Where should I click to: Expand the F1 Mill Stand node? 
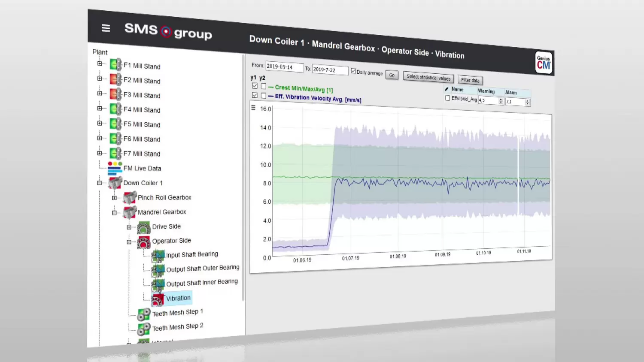100,63
